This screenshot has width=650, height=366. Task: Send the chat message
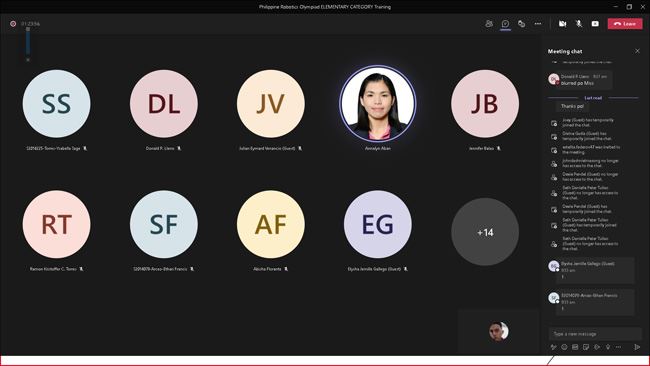637,347
